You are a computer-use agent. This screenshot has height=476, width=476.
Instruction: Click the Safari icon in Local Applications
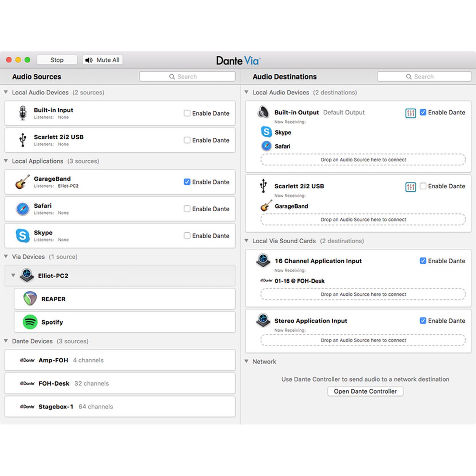(22, 209)
